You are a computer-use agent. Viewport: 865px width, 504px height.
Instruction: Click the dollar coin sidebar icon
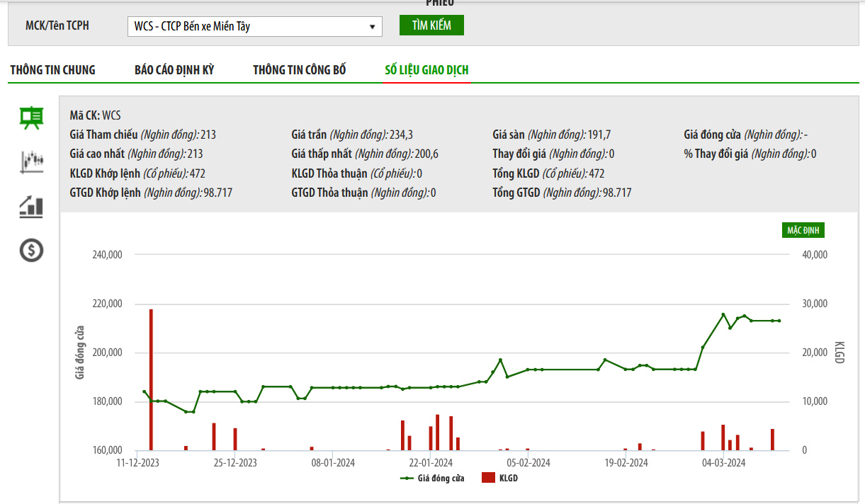31,250
